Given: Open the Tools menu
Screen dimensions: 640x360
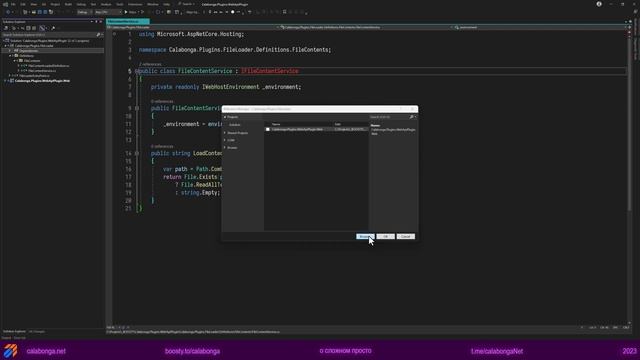Looking at the screenshot, I should (x=120, y=4).
